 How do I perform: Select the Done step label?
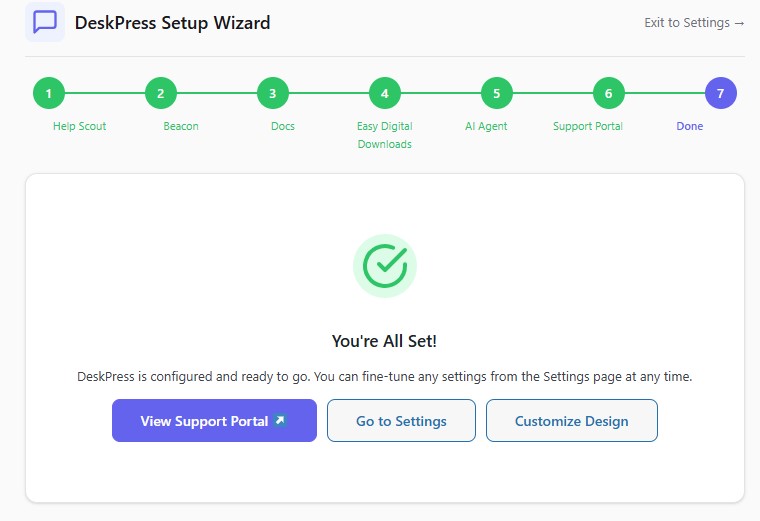[x=690, y=127]
